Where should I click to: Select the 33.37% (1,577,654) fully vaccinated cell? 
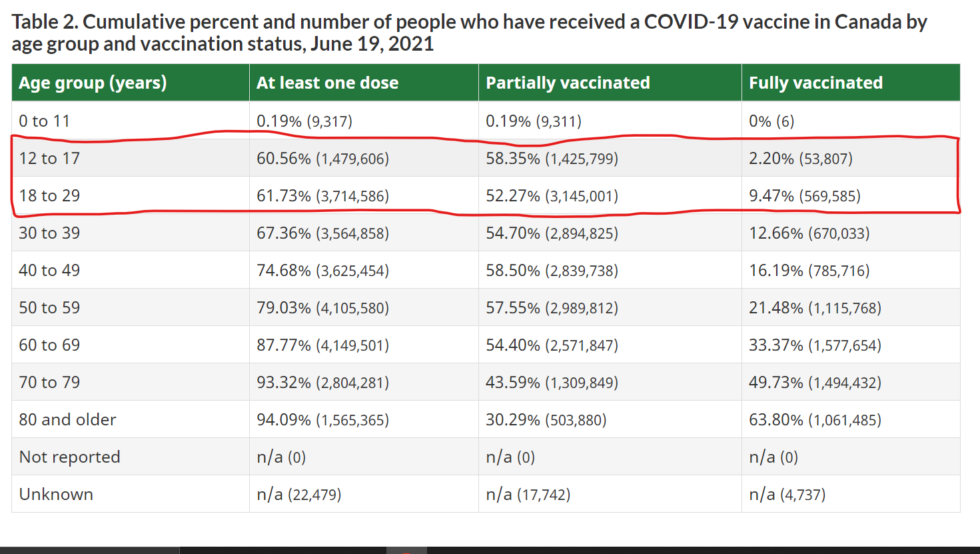pyautogui.click(x=815, y=345)
